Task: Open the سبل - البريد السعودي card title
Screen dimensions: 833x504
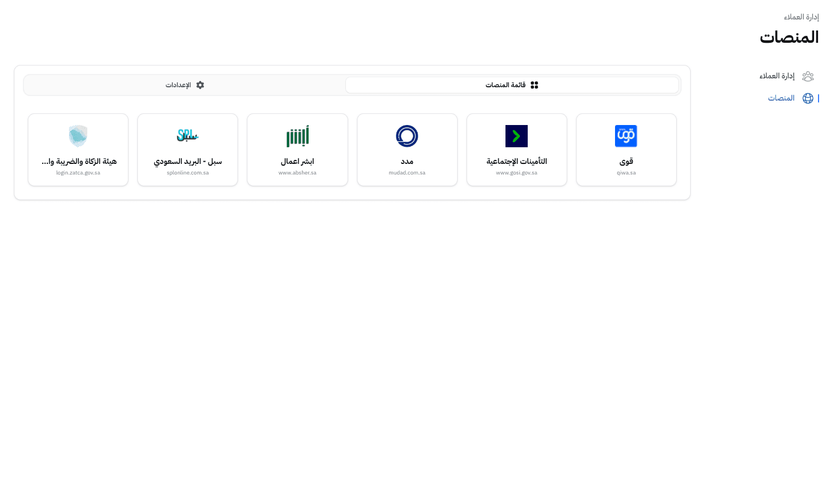Action: click(188, 161)
